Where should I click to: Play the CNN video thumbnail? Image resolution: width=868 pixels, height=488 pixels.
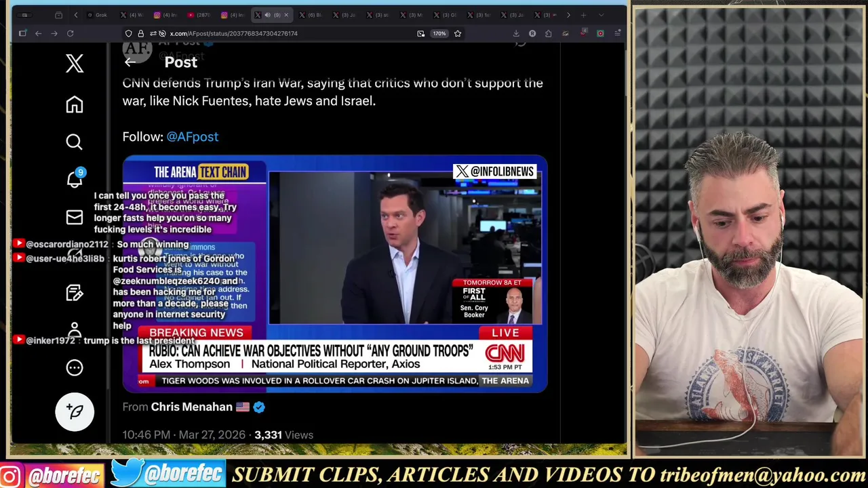tap(335, 274)
